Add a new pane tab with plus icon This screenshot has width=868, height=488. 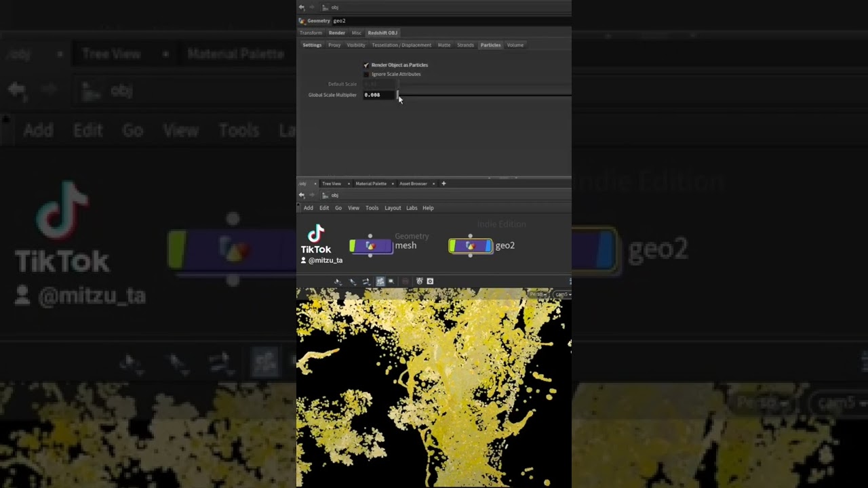pos(443,184)
